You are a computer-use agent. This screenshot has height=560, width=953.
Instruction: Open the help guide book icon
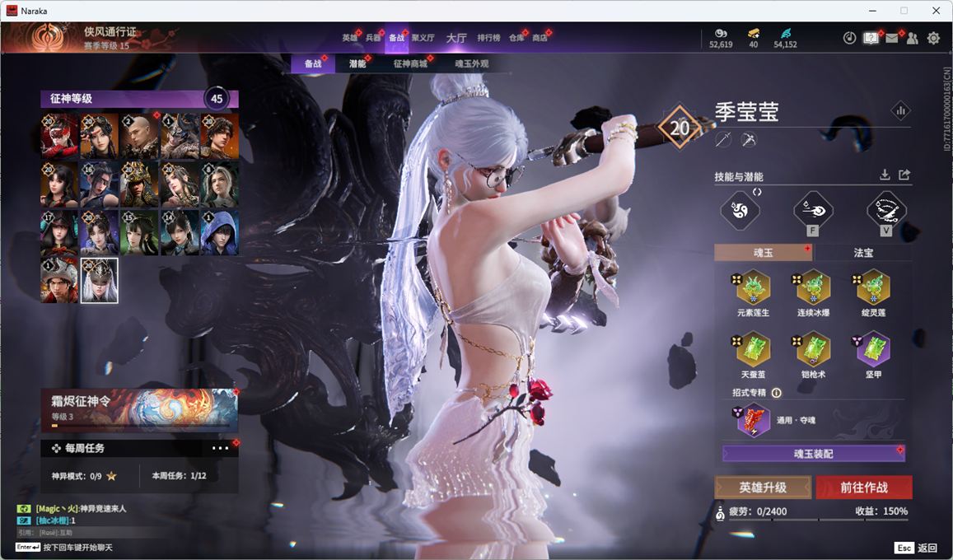(871, 38)
